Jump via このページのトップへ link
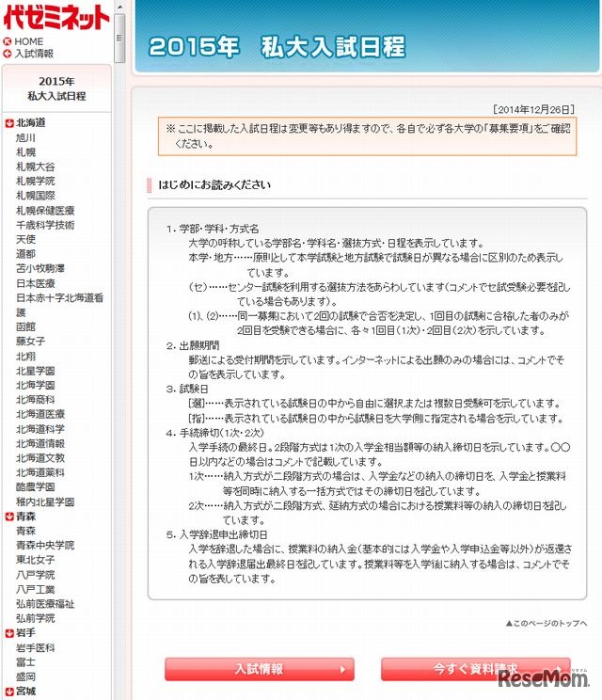Viewport: 602px width, 700px height. click(x=547, y=623)
